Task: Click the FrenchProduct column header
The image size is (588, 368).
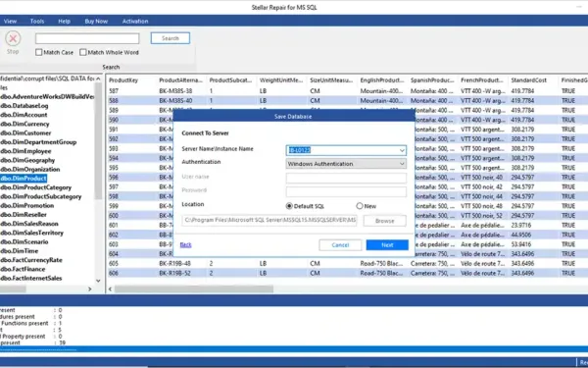Action: tap(482, 80)
